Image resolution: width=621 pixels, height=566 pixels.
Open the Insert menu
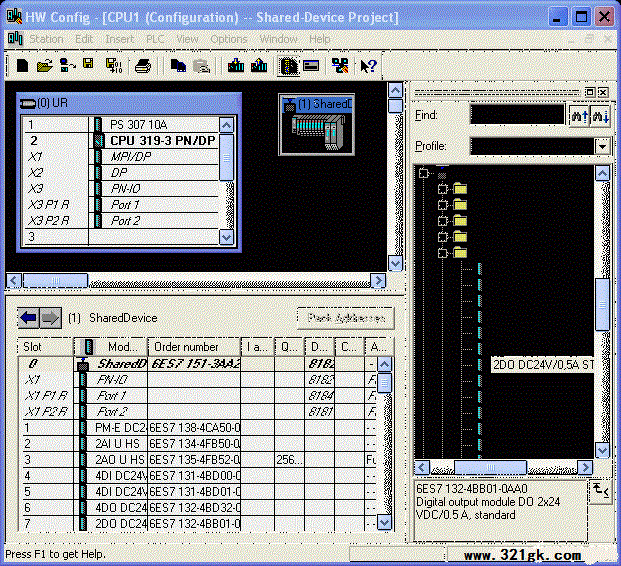pos(119,39)
